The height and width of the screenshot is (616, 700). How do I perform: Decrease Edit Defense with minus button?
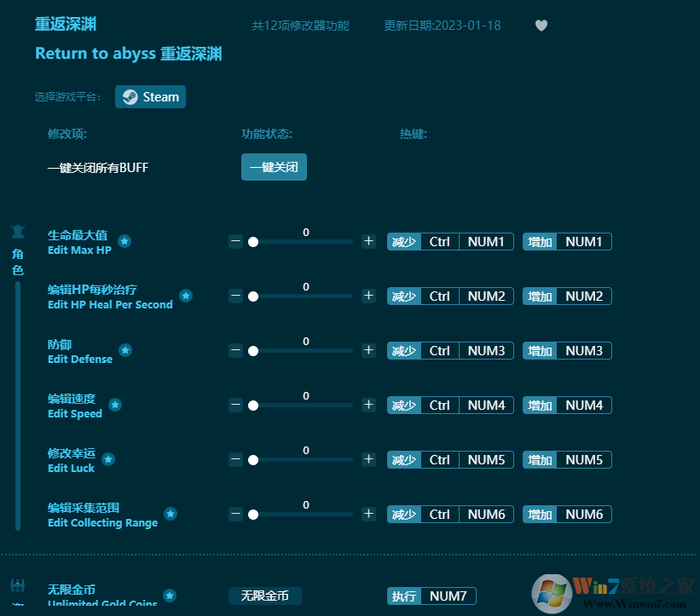click(235, 350)
